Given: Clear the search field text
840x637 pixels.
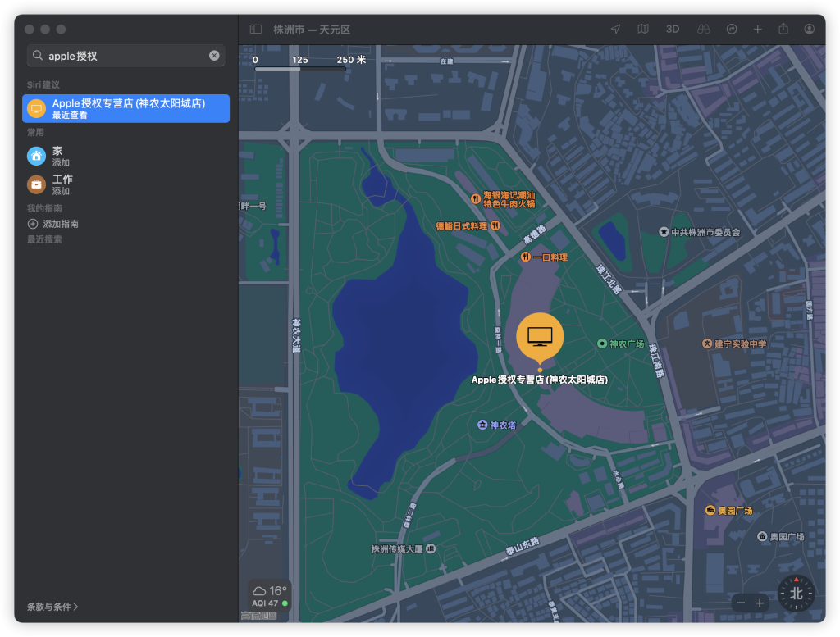Looking at the screenshot, I should [x=214, y=56].
